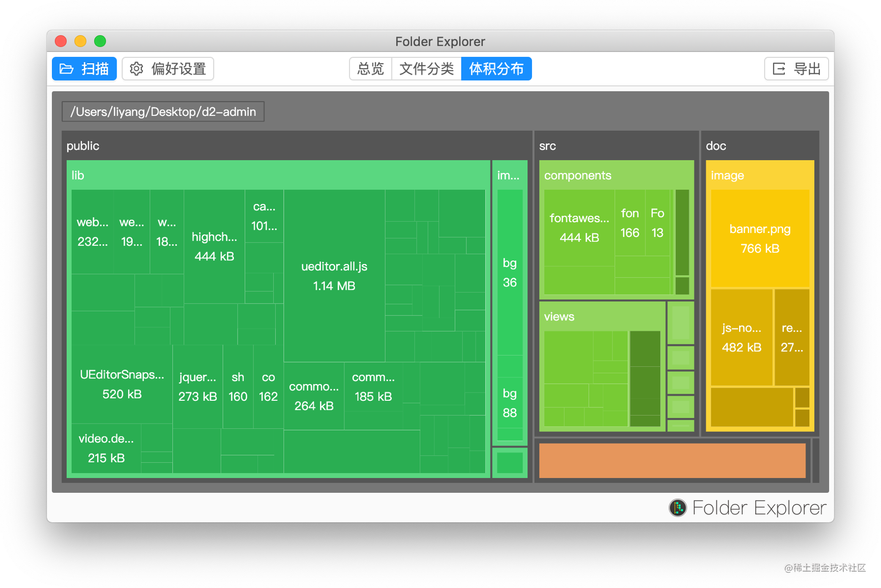Image resolution: width=881 pixels, height=588 pixels.
Task: Click the 偏好设置 label on the preferences button
Action: click(x=179, y=69)
